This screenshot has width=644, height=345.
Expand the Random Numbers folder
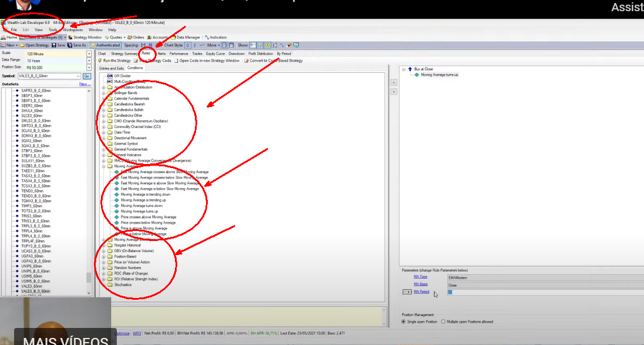pyautogui.click(x=104, y=267)
